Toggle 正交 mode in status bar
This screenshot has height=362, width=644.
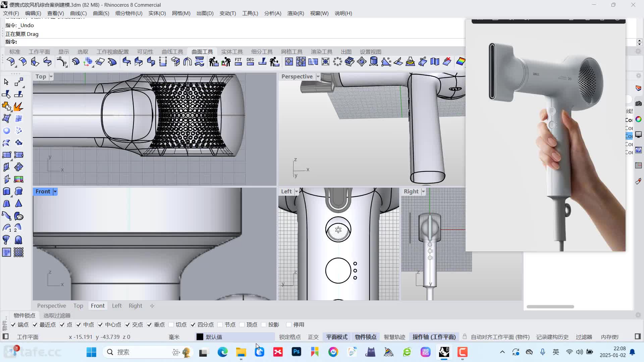[313, 337]
